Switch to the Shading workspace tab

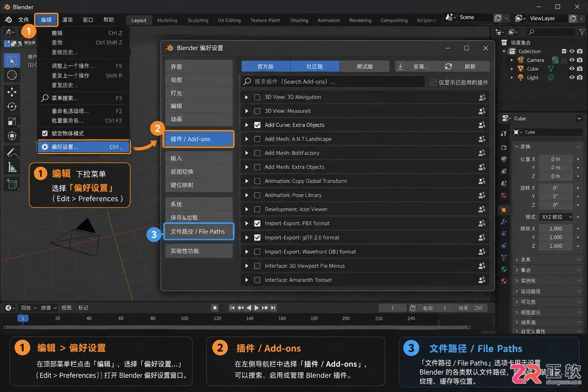(x=299, y=20)
